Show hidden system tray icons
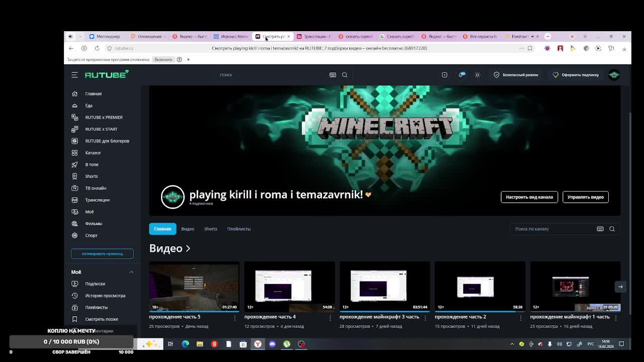This screenshot has height=362, width=644. (512, 344)
